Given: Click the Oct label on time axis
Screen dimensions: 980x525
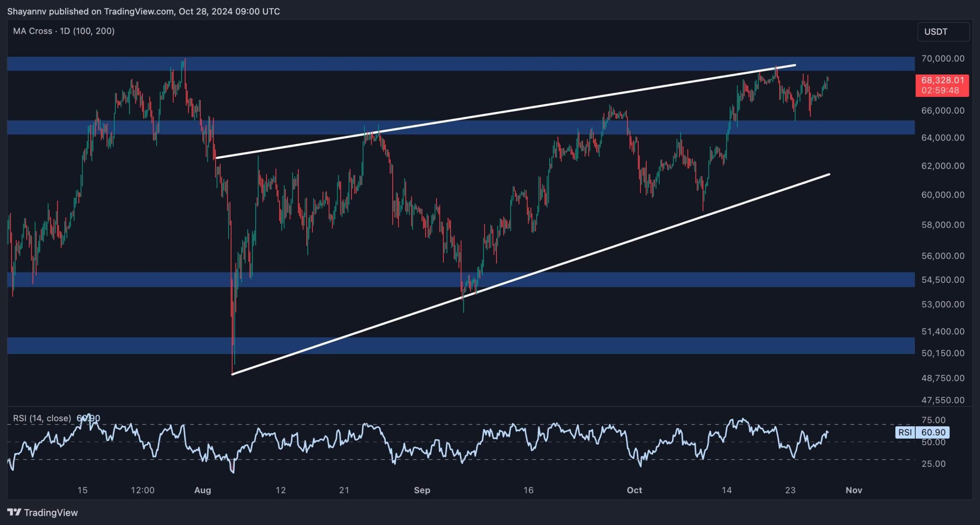Looking at the screenshot, I should (634, 490).
